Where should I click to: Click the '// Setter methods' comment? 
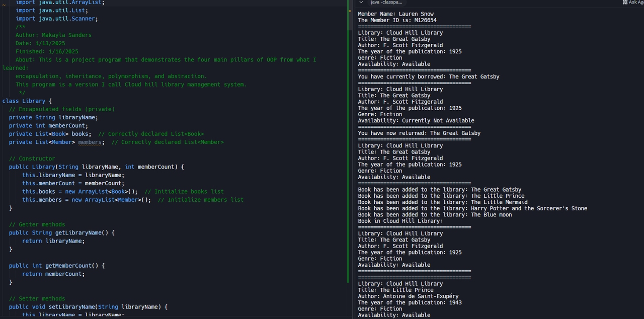(x=37, y=298)
